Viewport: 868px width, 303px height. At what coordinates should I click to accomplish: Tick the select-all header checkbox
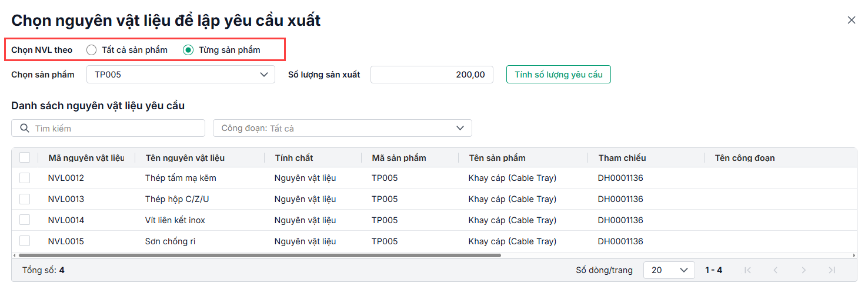coord(25,157)
